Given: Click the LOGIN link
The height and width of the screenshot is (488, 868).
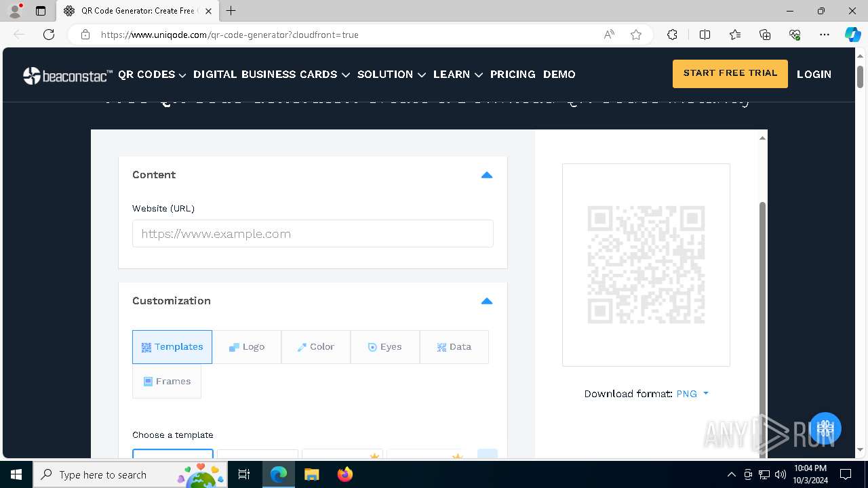Looking at the screenshot, I should pos(814,75).
